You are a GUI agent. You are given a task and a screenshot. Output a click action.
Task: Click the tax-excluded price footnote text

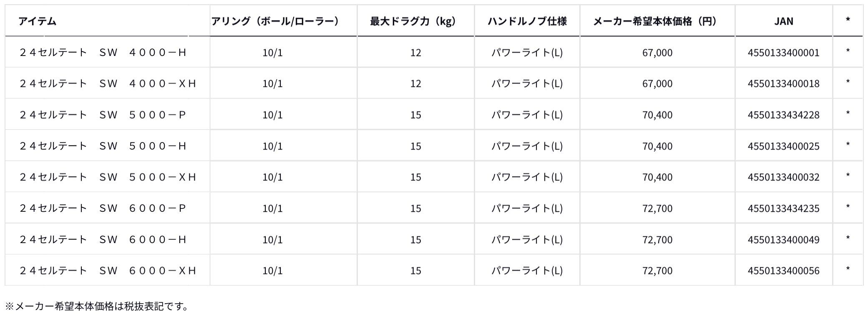coord(97,307)
